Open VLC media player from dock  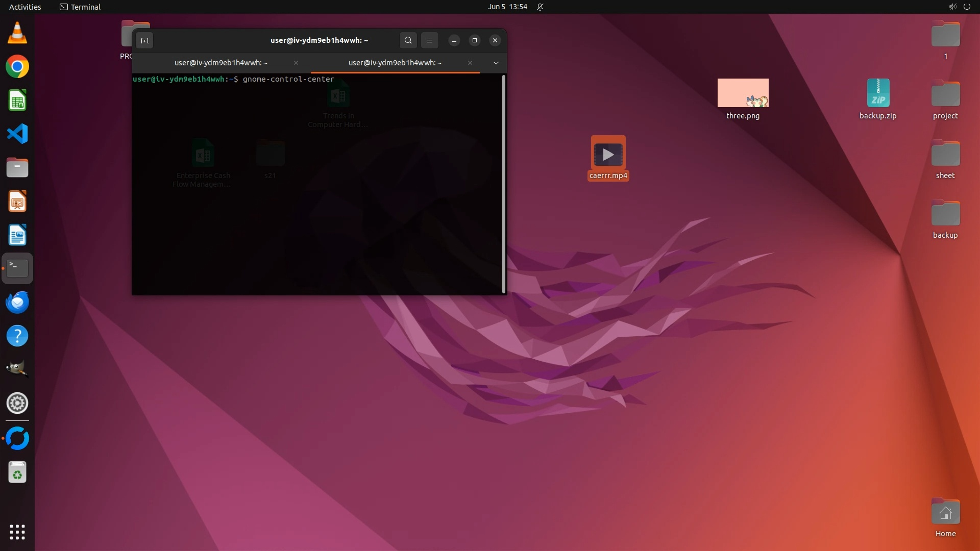(17, 33)
